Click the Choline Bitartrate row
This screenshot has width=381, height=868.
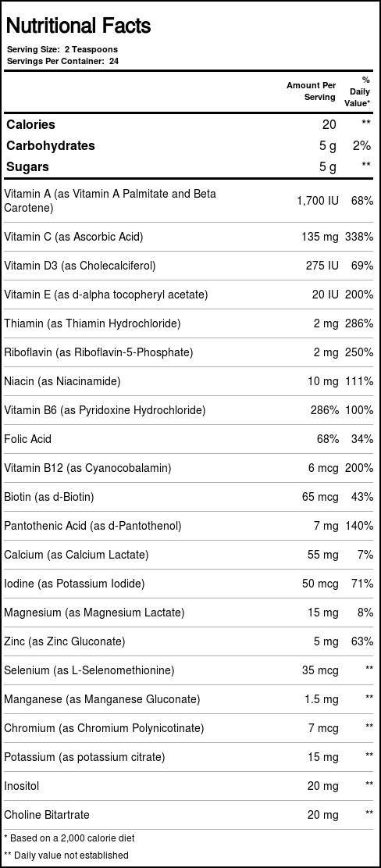pos(190,814)
